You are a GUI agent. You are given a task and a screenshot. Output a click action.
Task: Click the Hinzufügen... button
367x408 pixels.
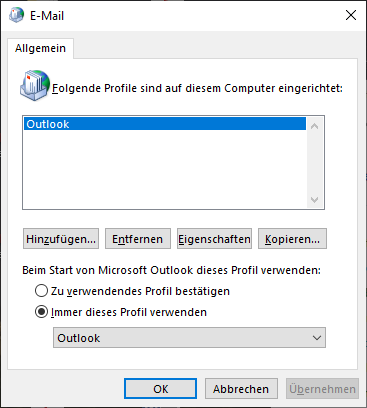pos(61,239)
